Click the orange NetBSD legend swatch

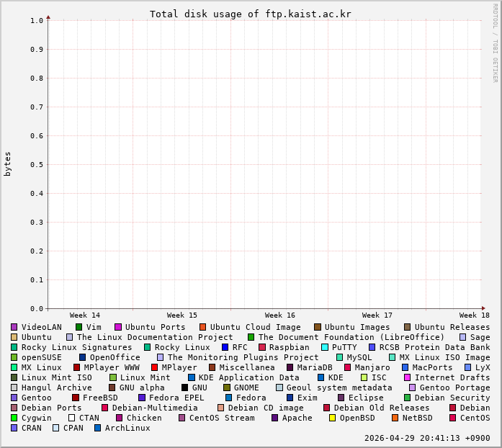click(395, 418)
